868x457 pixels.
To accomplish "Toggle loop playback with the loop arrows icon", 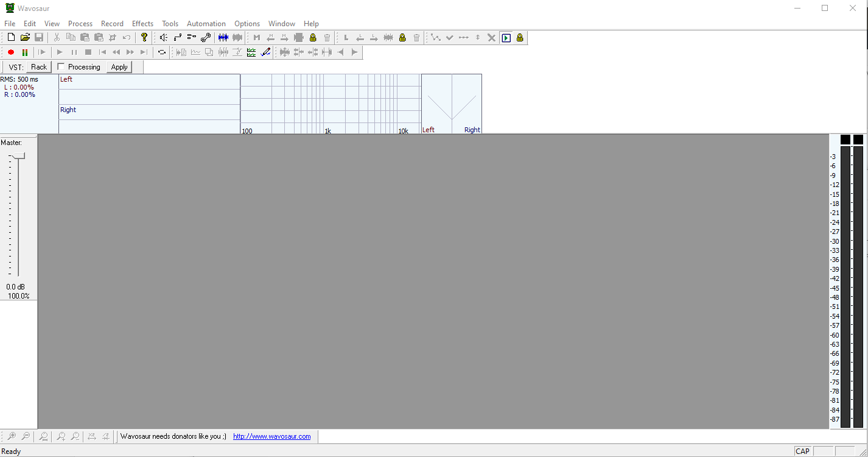I will [x=161, y=52].
